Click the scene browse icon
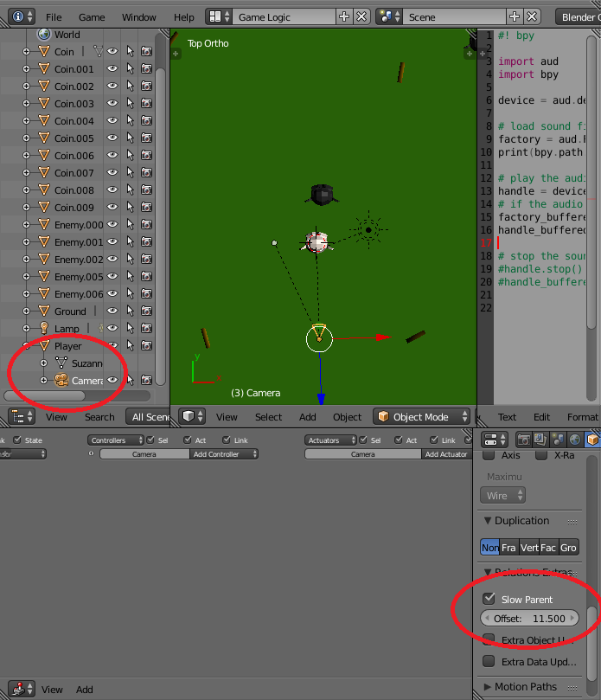The width and height of the screenshot is (601, 700). (389, 17)
